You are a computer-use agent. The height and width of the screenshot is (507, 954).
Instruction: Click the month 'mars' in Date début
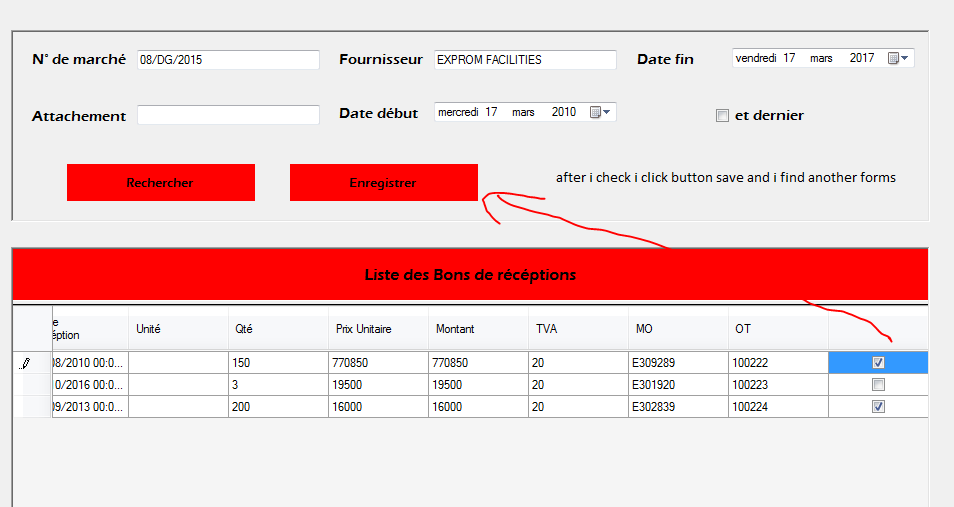click(523, 112)
